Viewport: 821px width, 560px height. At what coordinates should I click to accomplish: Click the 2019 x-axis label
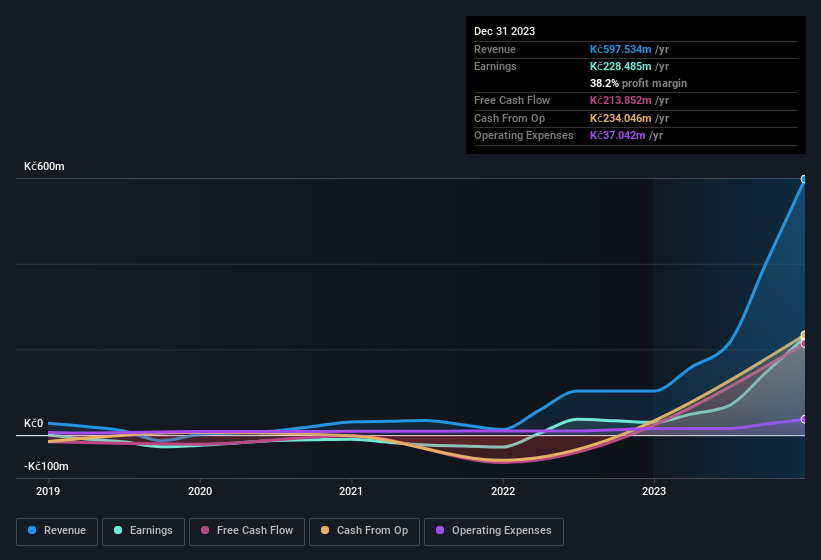pyautogui.click(x=48, y=491)
